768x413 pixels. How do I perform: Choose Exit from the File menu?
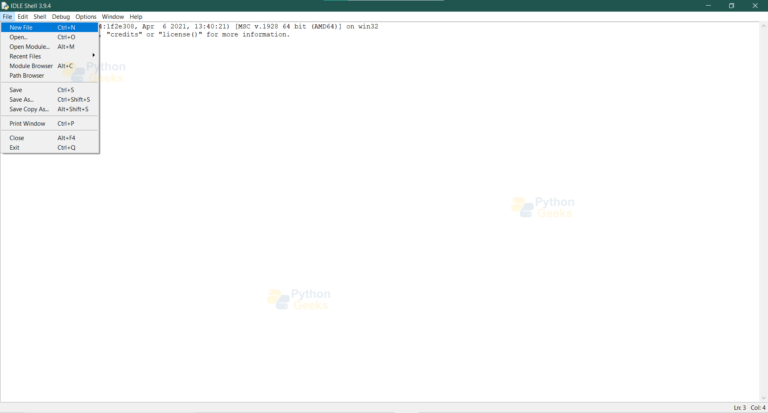[15, 147]
